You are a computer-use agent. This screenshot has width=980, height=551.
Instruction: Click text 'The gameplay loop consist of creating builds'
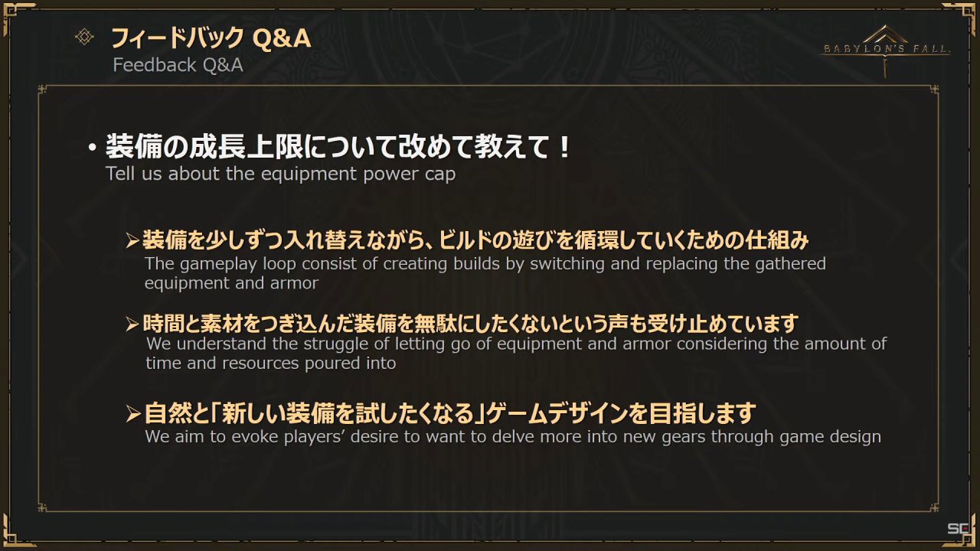[485, 273]
